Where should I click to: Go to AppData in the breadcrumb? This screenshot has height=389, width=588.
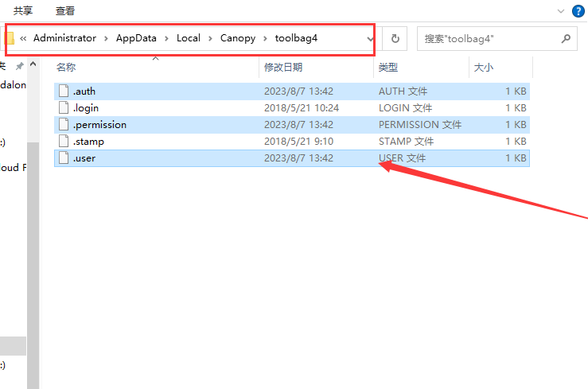pos(136,38)
